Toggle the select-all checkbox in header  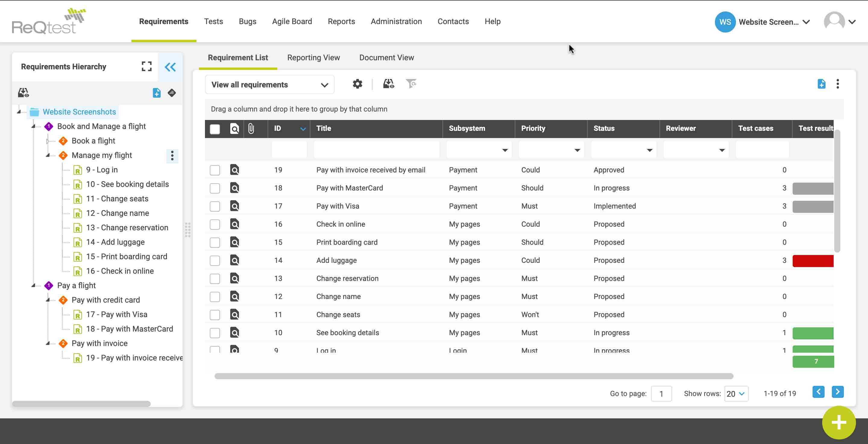tap(215, 129)
